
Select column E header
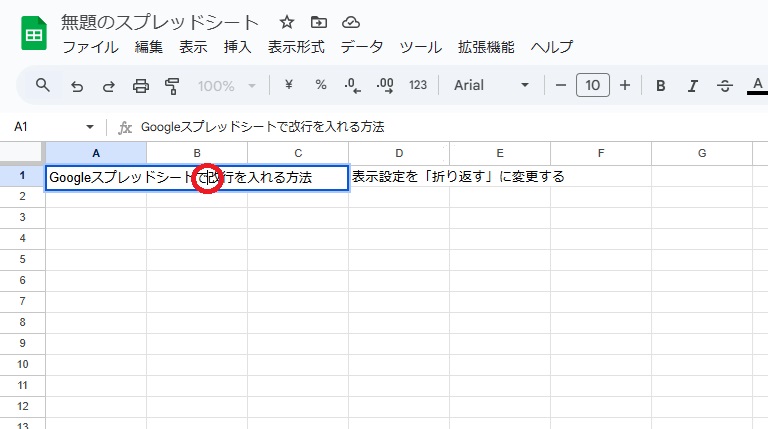click(500, 153)
